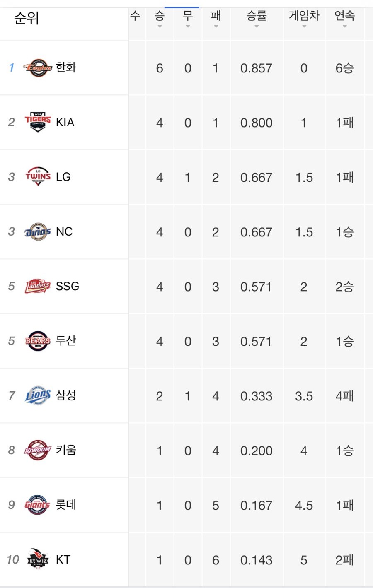The image size is (373, 588).
Task: Open the 롯데 team name link
Action: (x=66, y=504)
